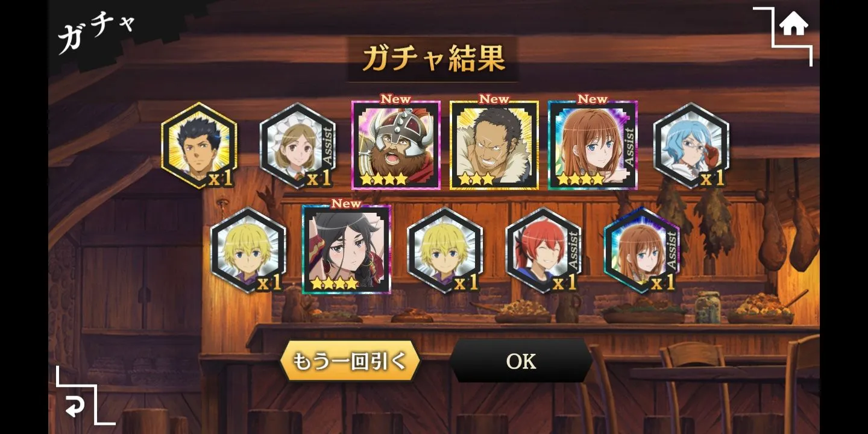868x434 pixels.
Task: Tap the red-haired smiling Assist hexagon
Action: tap(543, 250)
